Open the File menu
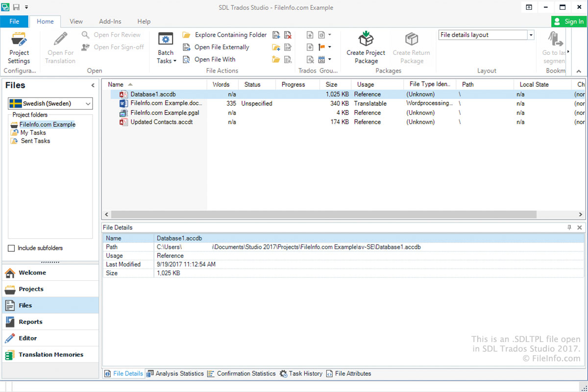Screen dimensions: 588x392 (14, 22)
